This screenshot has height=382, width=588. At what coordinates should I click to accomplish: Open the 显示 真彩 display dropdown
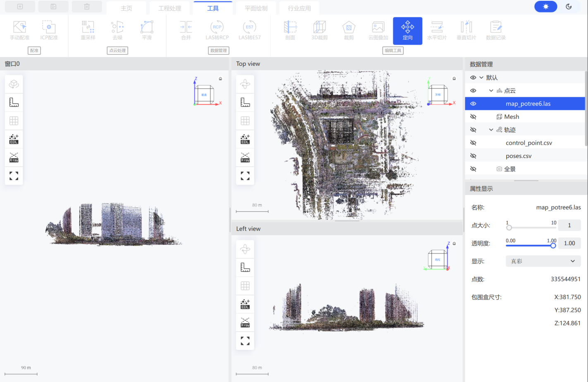point(543,261)
